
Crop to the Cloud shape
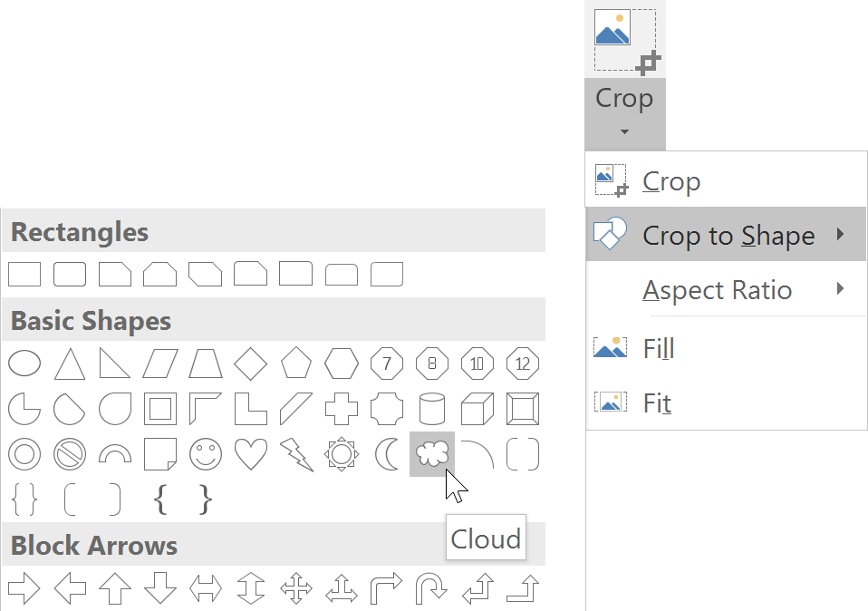pyautogui.click(x=431, y=453)
